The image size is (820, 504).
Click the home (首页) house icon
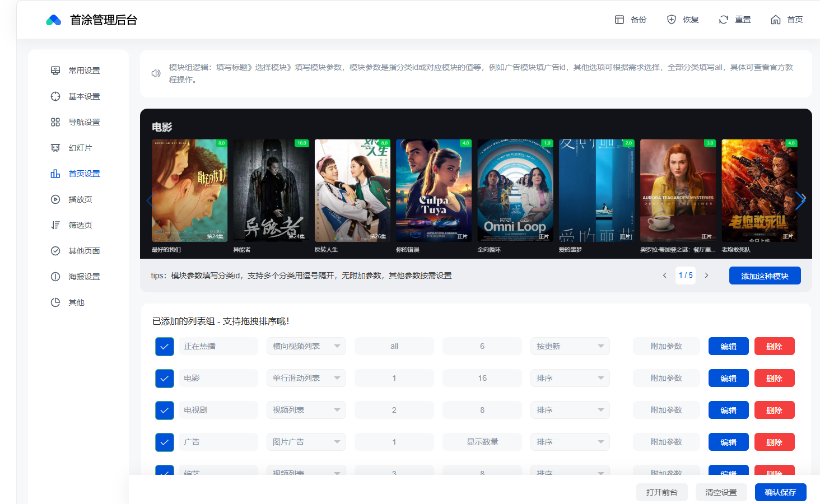tap(775, 20)
